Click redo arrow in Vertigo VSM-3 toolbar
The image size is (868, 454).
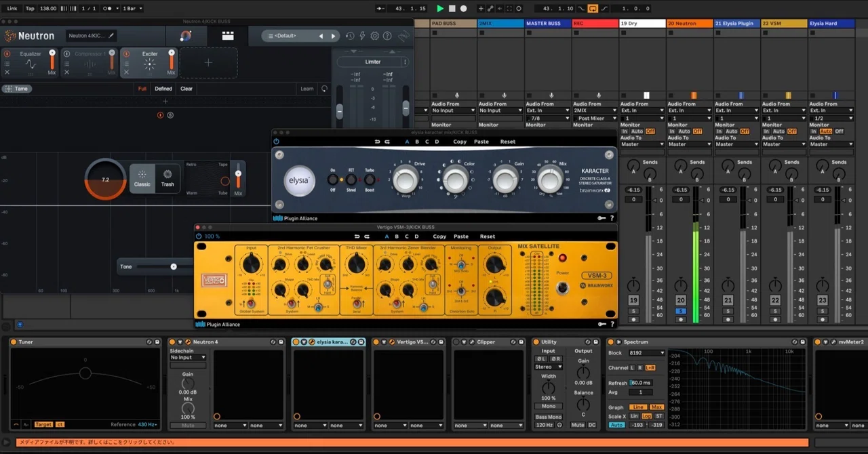367,236
